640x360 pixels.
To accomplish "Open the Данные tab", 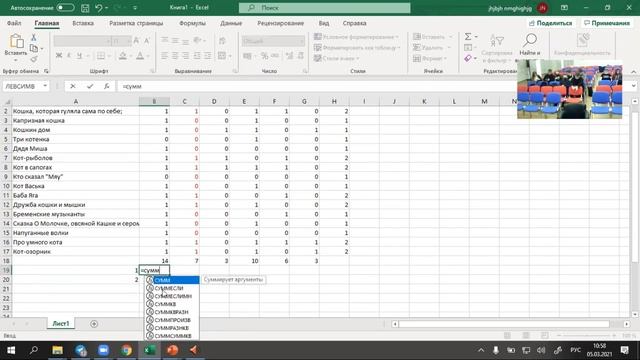I will (231, 23).
